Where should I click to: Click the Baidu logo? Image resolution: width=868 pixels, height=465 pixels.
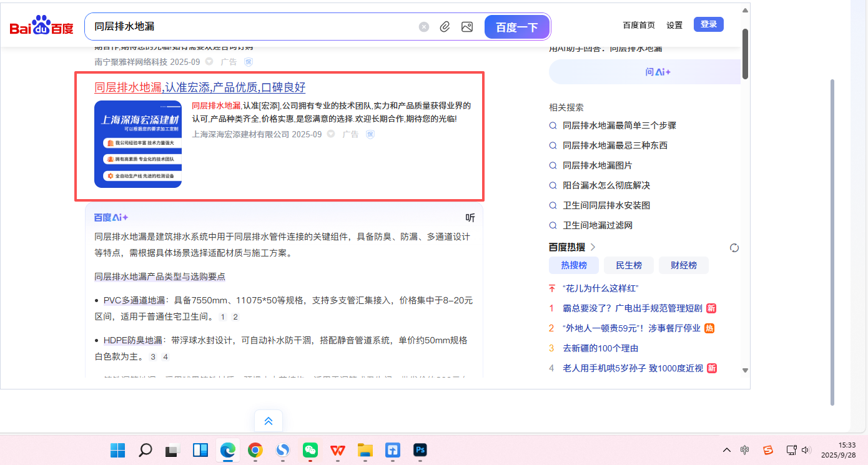41,26
